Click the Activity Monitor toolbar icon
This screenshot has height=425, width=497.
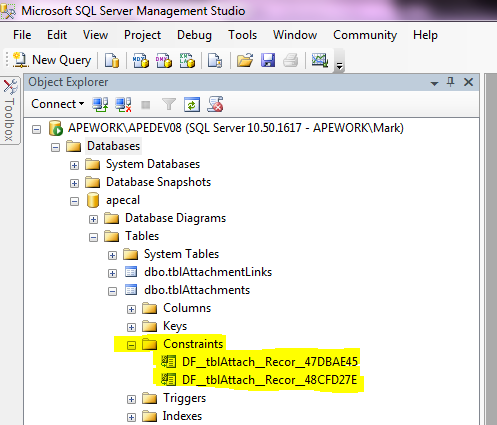click(x=320, y=60)
